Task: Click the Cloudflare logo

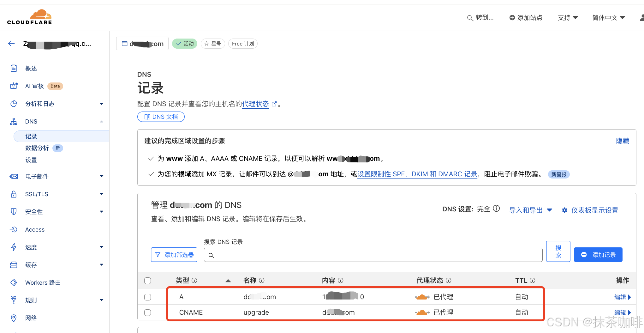Action: (x=30, y=17)
